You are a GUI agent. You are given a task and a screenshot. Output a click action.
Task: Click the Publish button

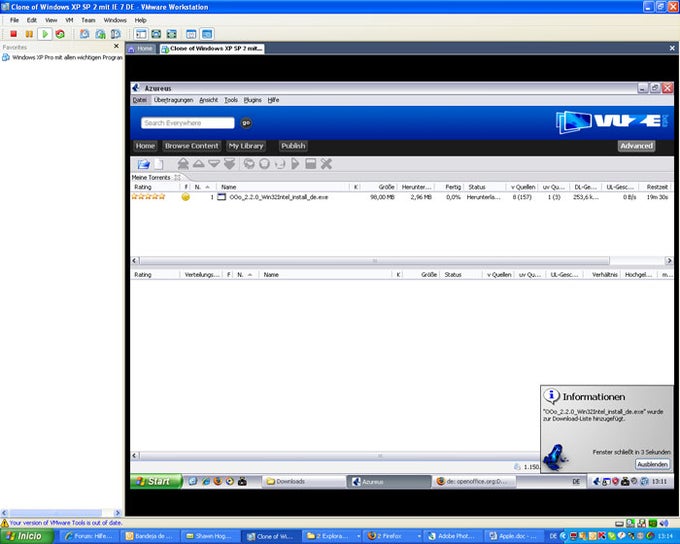[x=293, y=146]
